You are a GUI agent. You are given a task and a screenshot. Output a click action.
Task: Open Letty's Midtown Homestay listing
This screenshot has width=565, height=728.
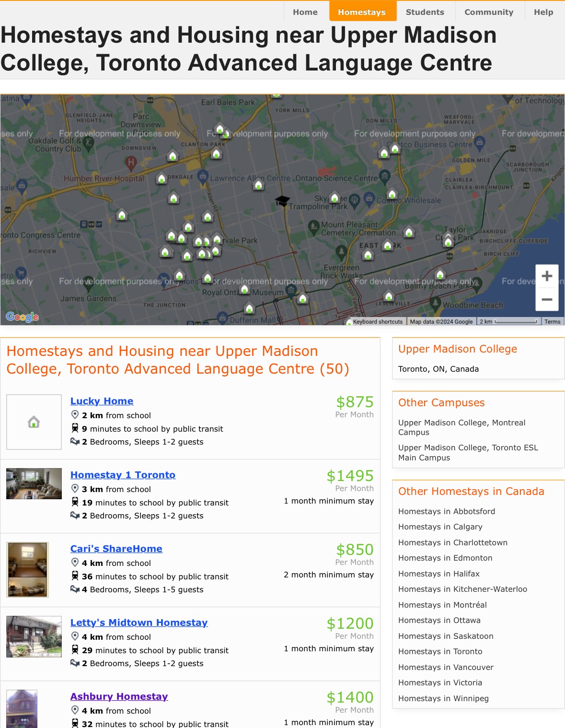pyautogui.click(x=139, y=622)
